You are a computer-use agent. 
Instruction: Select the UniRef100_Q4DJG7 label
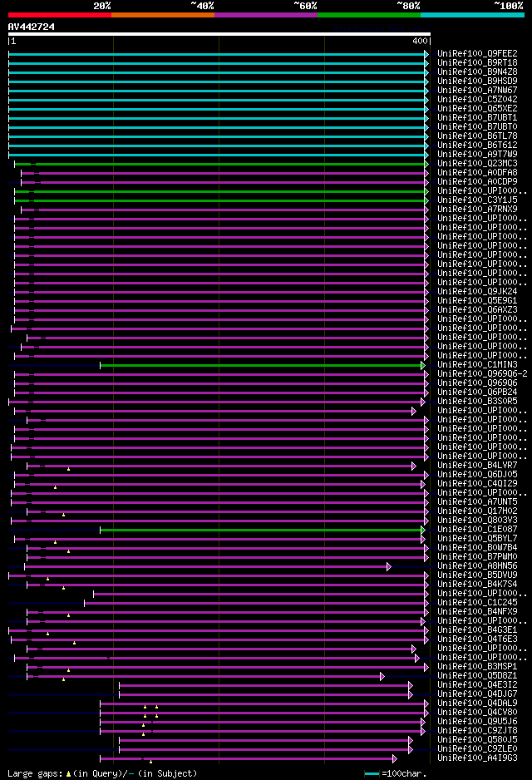(477, 694)
